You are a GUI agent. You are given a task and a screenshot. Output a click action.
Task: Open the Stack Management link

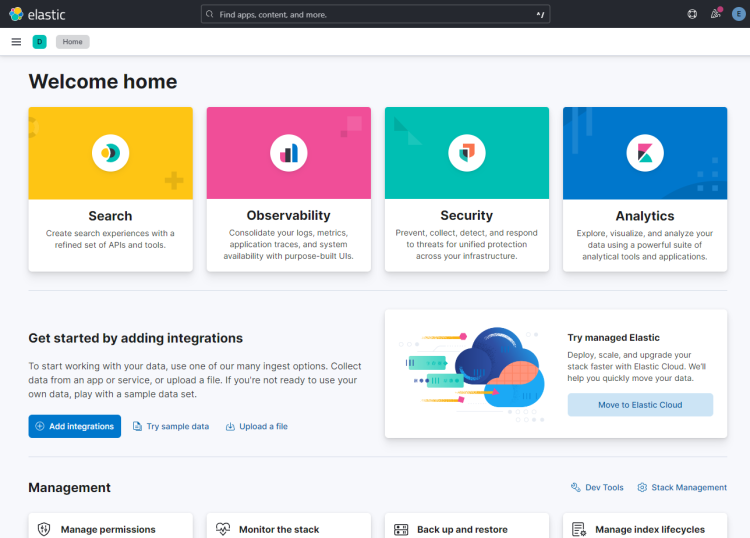pyautogui.click(x=682, y=487)
